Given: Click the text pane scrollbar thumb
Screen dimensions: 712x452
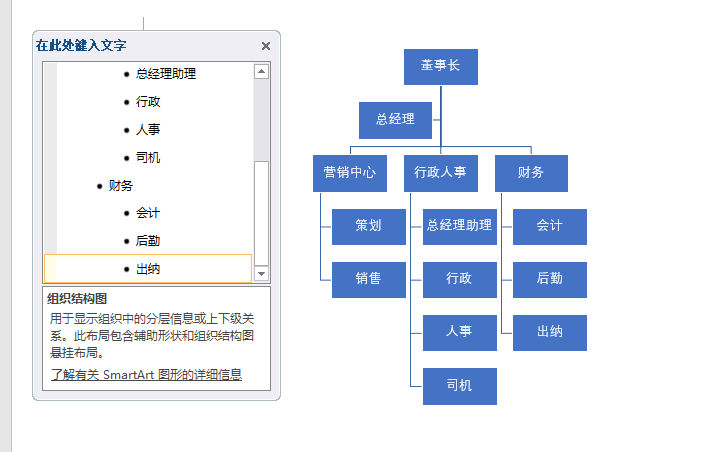Looking at the screenshot, I should click(261, 213).
